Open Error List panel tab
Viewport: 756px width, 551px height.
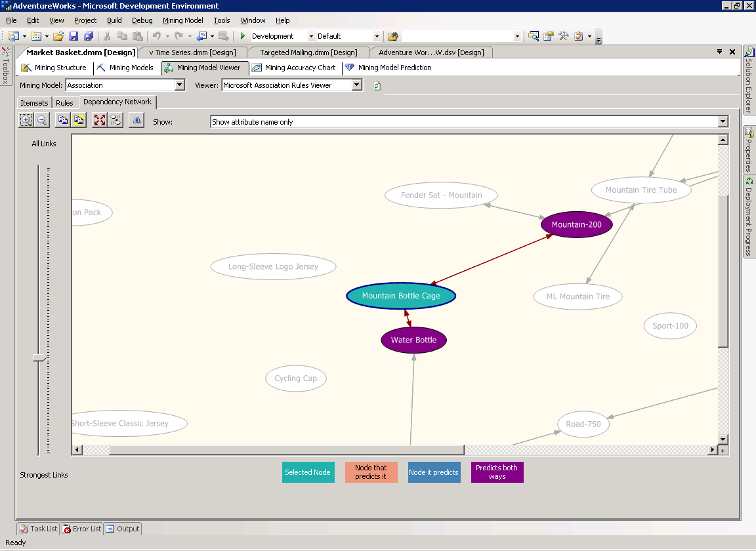point(81,528)
